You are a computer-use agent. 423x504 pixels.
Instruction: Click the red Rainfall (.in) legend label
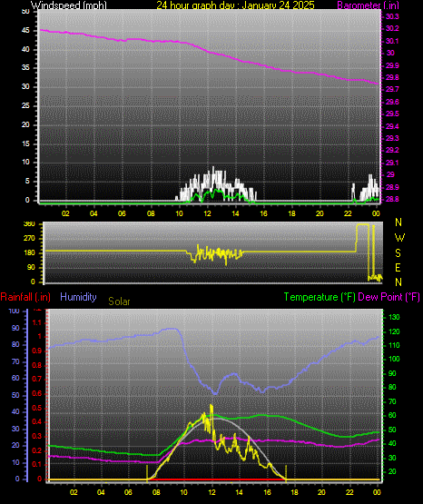click(x=25, y=297)
